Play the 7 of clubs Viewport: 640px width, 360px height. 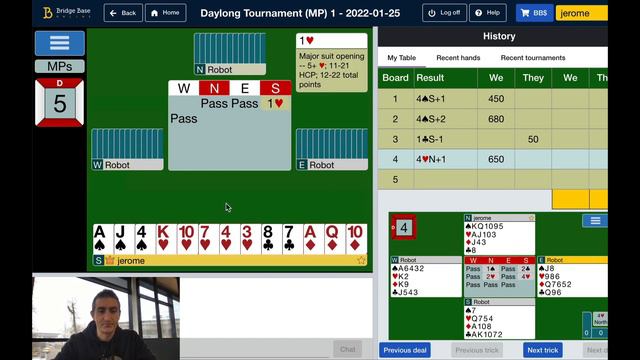click(293, 239)
